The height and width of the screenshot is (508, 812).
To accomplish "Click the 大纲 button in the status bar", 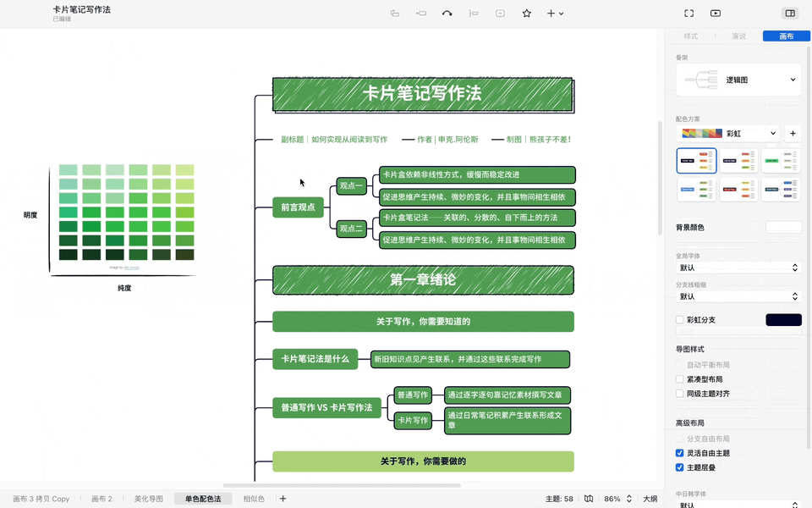I will coord(650,499).
